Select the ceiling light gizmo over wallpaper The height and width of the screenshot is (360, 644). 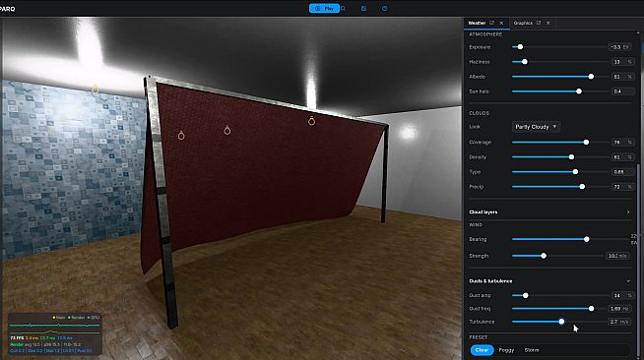coord(95,89)
